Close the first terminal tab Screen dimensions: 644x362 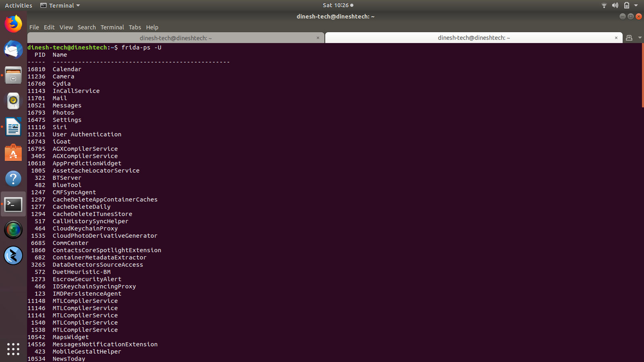tap(318, 38)
